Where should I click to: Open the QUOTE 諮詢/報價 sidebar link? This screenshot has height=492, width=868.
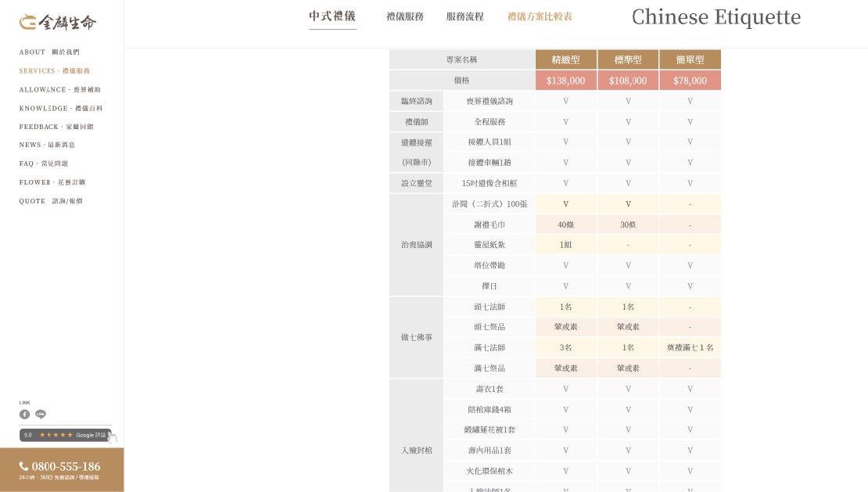(x=49, y=201)
